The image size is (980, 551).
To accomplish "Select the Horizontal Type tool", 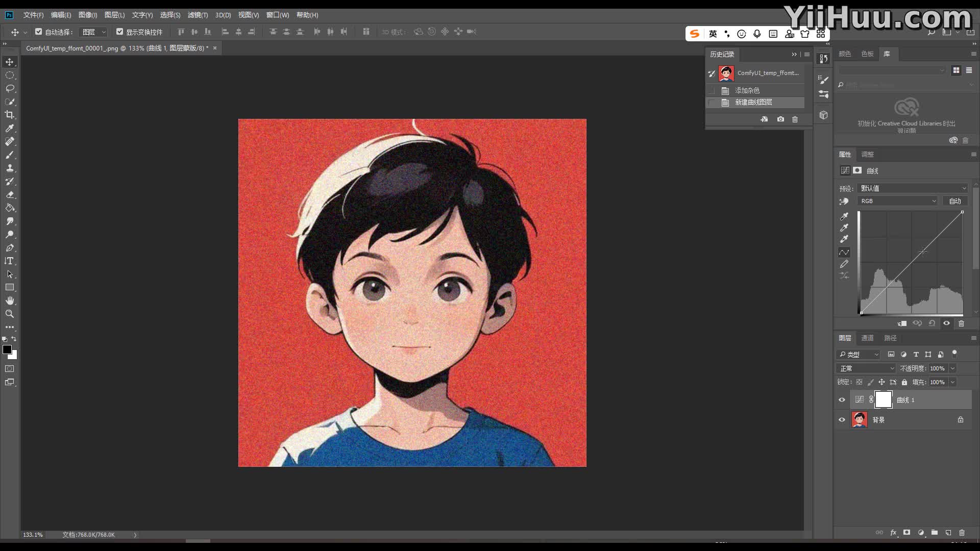I will click(10, 261).
